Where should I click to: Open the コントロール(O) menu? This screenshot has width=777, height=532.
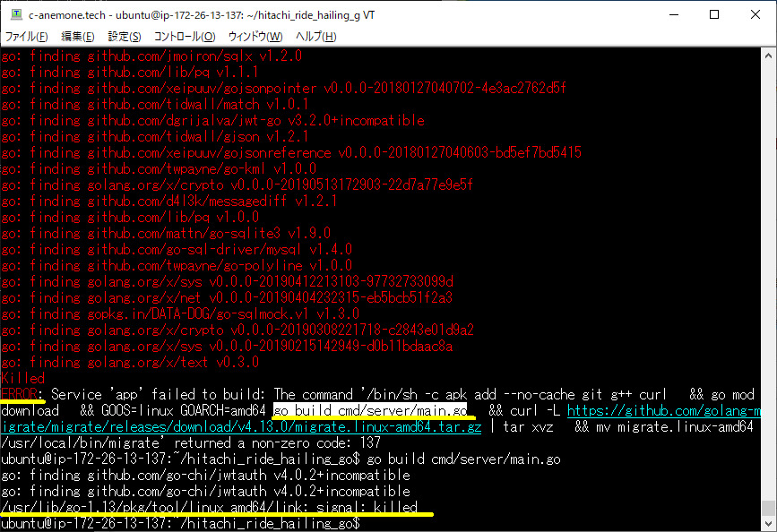184,37
